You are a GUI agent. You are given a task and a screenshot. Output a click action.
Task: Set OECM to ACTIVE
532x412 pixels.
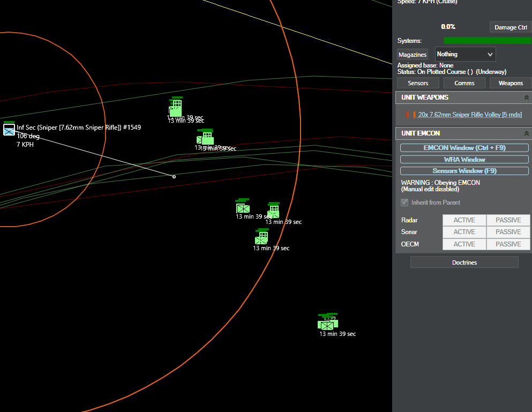click(x=464, y=244)
